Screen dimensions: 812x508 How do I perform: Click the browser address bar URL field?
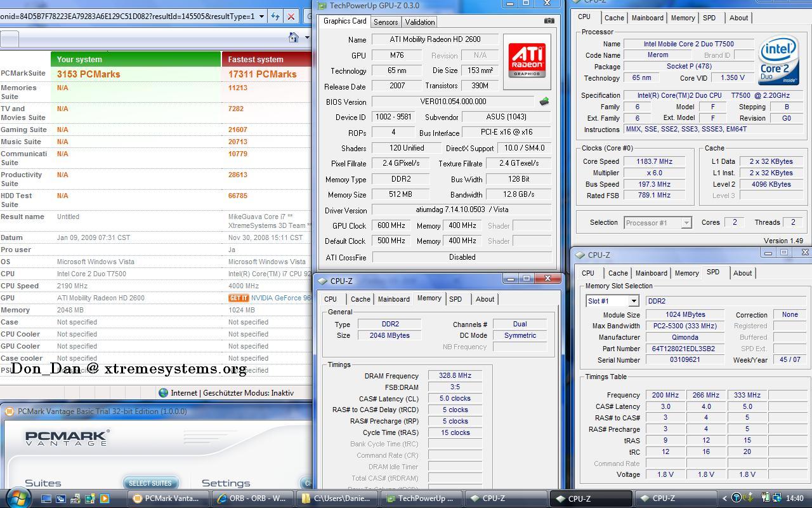point(127,17)
